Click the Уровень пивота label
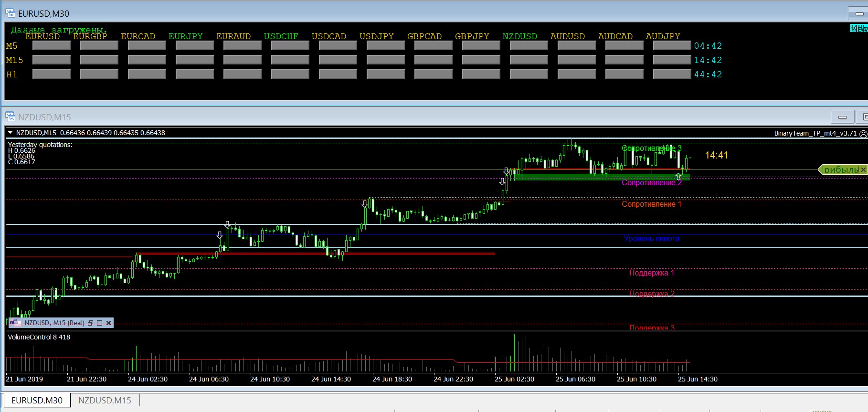This screenshot has height=412, width=868. (652, 239)
